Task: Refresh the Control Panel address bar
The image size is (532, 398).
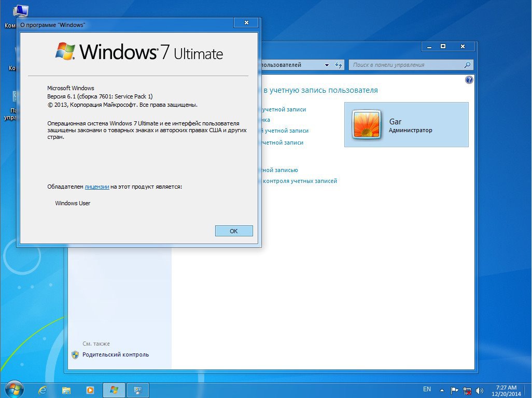Action: point(338,65)
